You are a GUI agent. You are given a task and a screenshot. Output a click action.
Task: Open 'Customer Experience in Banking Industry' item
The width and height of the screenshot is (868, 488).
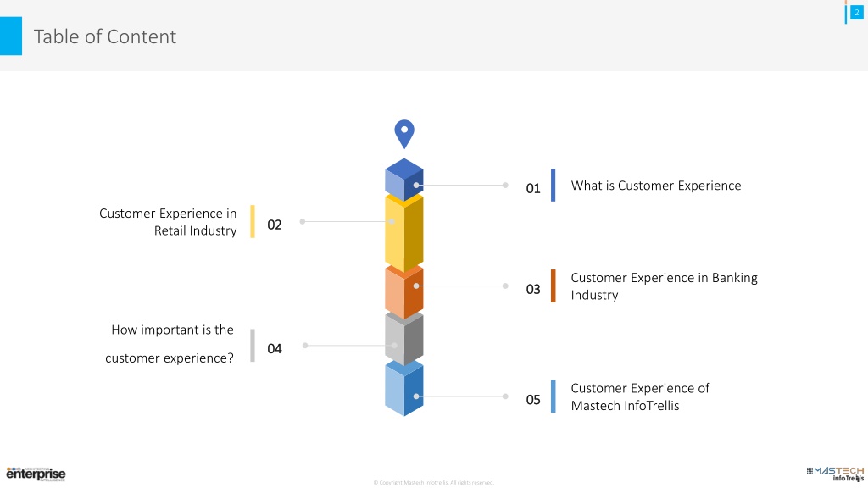tap(664, 286)
